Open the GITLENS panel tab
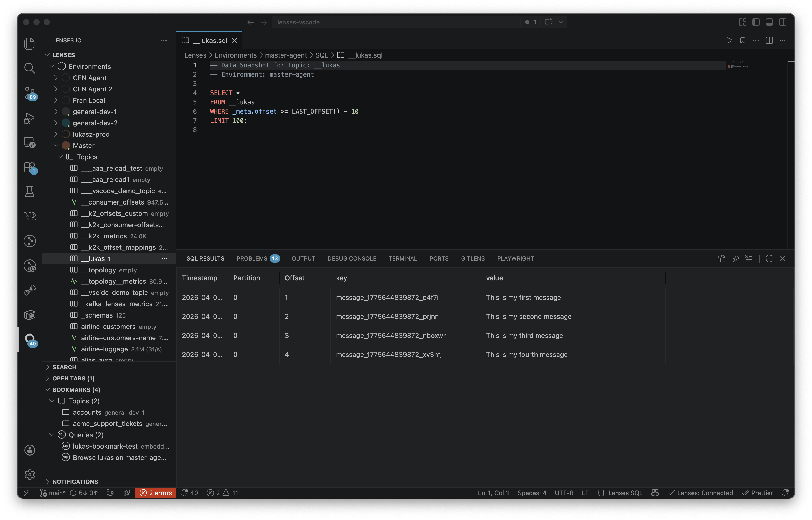This screenshot has height=520, width=812. click(x=473, y=258)
